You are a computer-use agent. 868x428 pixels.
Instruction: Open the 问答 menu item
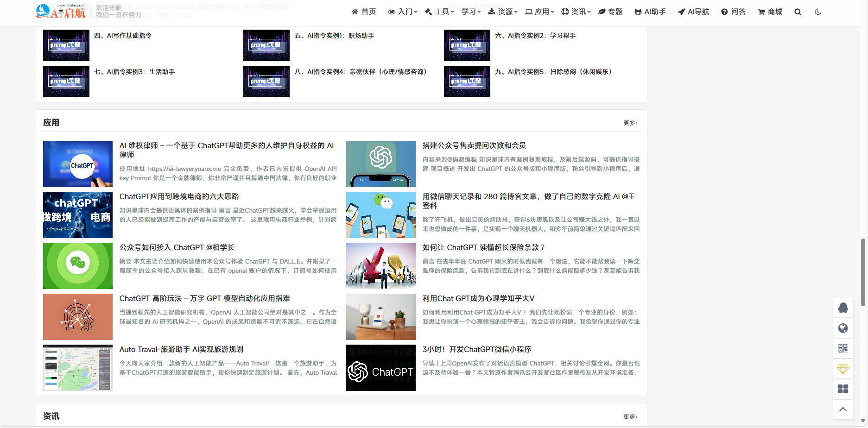pyautogui.click(x=734, y=12)
